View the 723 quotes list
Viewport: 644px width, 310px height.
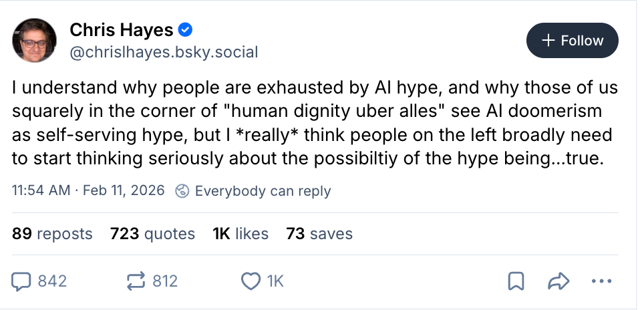click(152, 234)
